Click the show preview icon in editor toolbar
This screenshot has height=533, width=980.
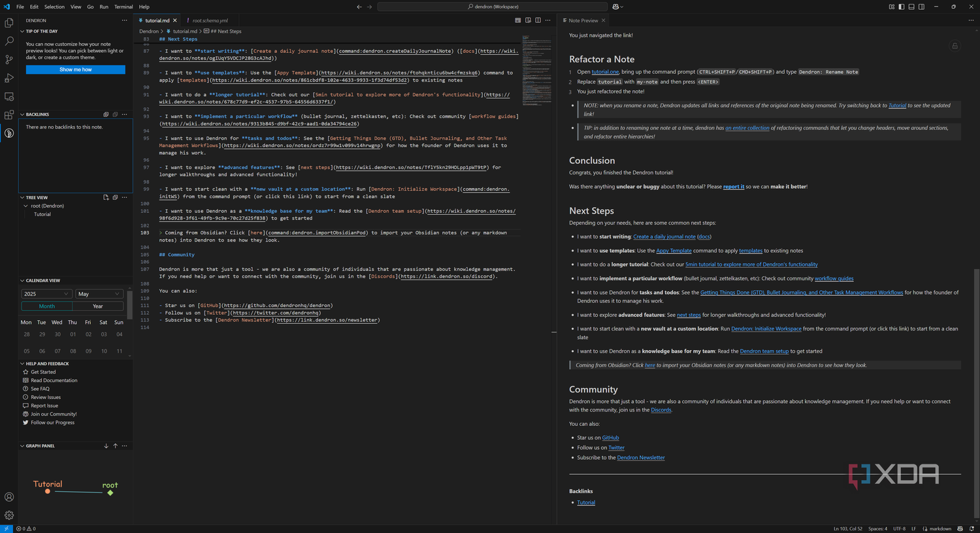(528, 20)
